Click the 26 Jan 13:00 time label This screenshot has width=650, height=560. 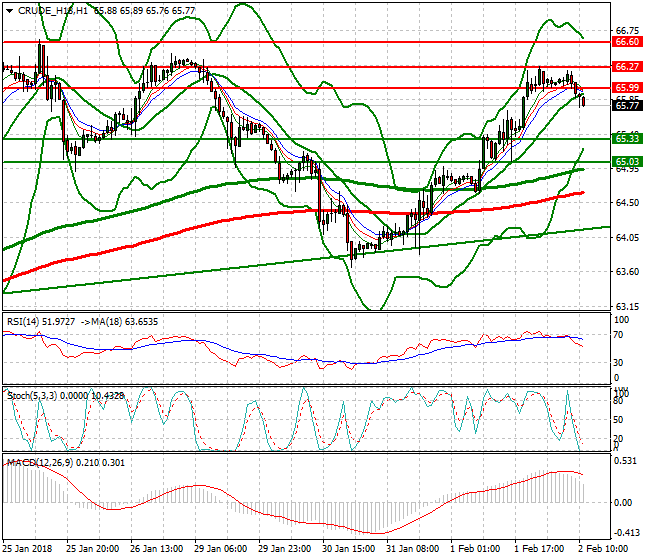[x=156, y=549]
